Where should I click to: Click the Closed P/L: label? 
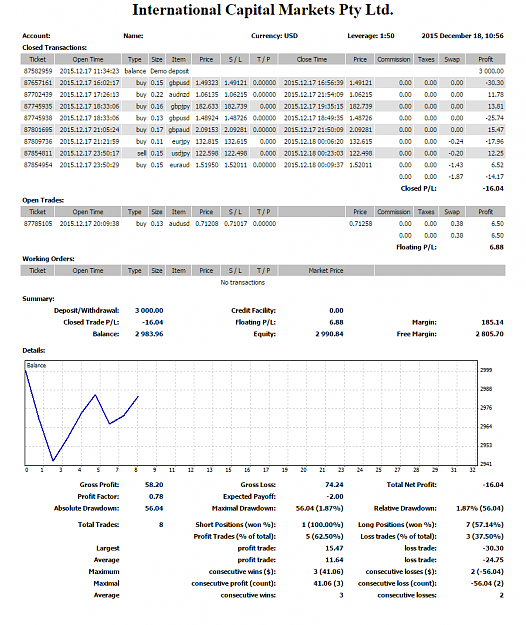click(418, 189)
